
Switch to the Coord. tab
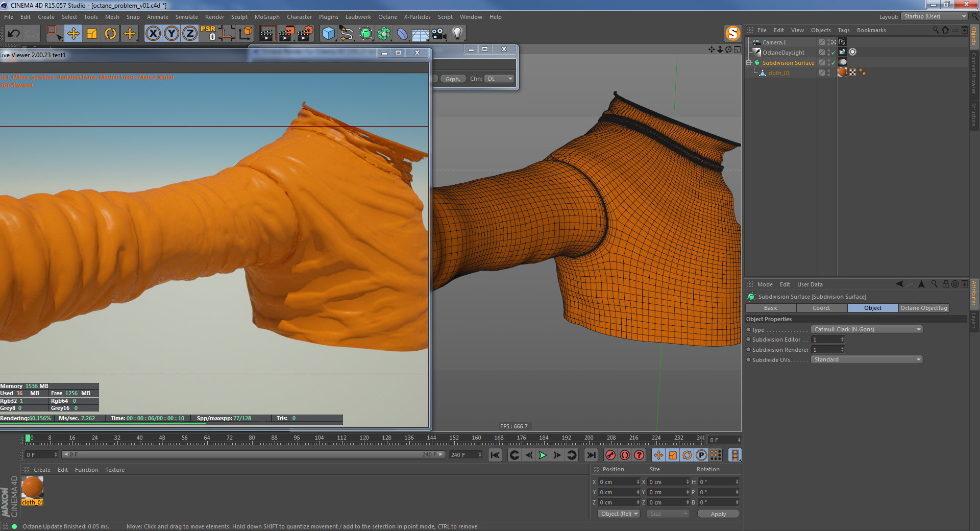821,308
